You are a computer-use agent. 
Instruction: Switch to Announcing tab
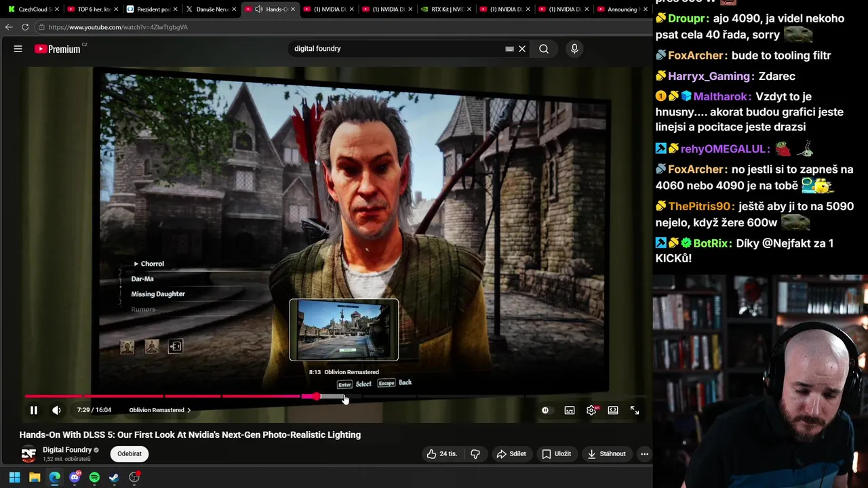pyautogui.click(x=620, y=9)
